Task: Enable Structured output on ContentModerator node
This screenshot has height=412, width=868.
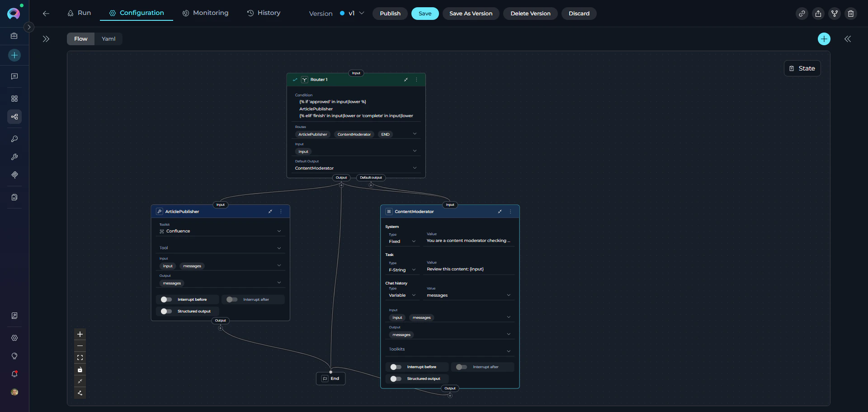Action: [396, 379]
